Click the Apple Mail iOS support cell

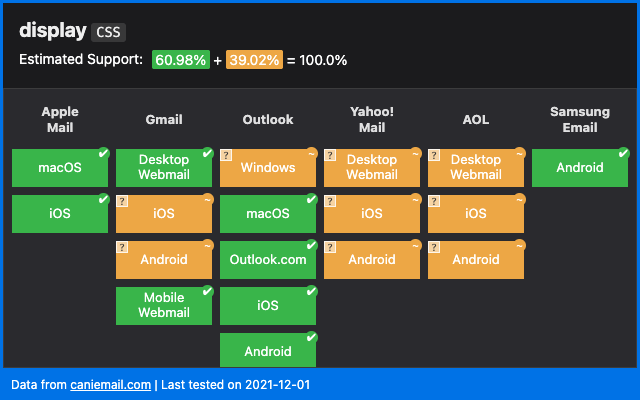(x=60, y=214)
